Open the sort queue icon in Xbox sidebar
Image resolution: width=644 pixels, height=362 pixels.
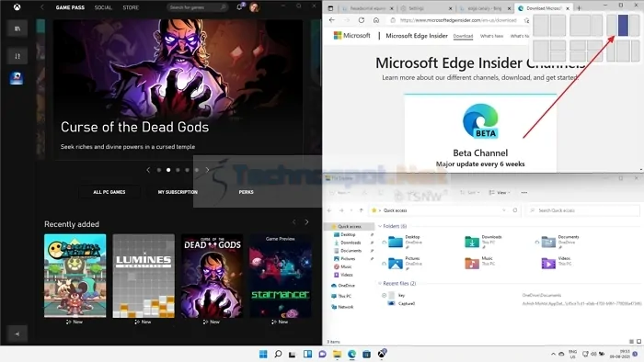point(17,56)
